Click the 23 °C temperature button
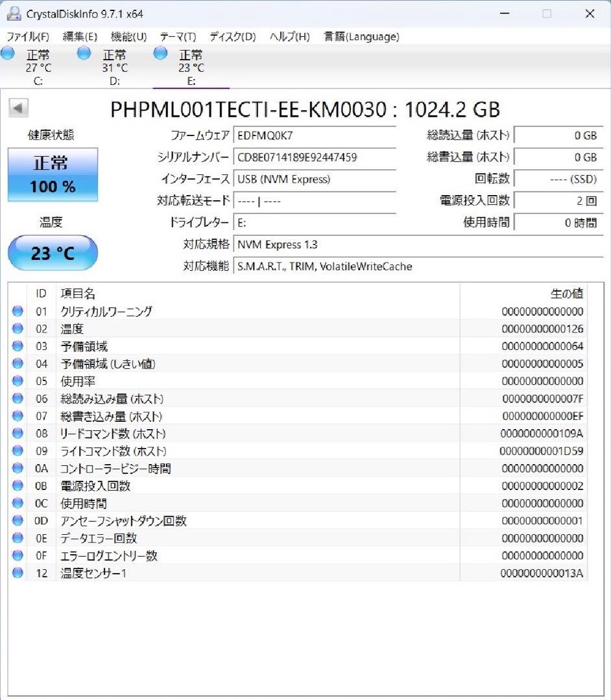 point(53,253)
